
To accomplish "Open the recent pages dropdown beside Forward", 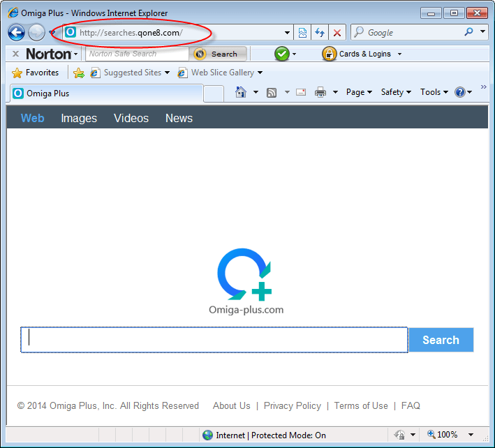I will pos(52,33).
